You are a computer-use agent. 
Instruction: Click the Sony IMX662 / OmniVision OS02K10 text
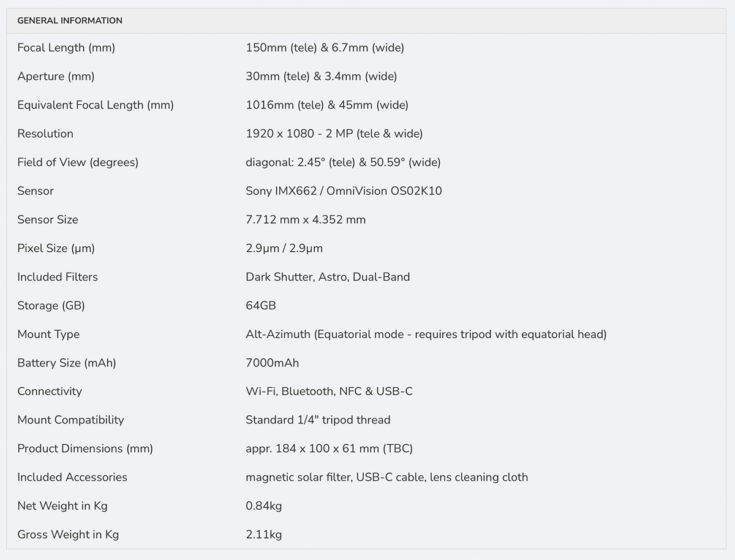(344, 191)
